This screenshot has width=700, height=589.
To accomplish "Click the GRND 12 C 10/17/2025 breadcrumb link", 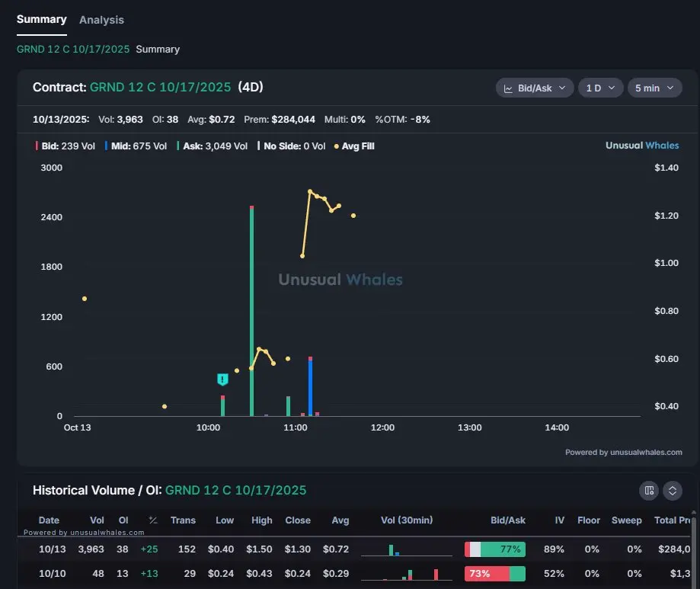I will pos(73,49).
